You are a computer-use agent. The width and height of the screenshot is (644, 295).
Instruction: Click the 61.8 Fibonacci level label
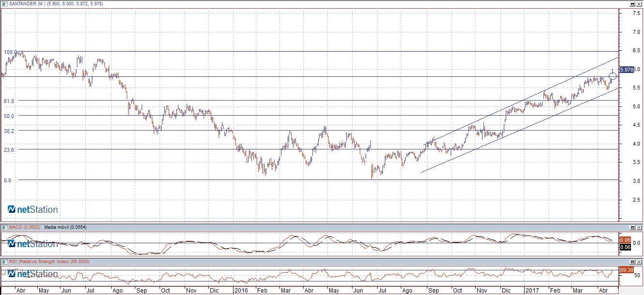pos(10,101)
